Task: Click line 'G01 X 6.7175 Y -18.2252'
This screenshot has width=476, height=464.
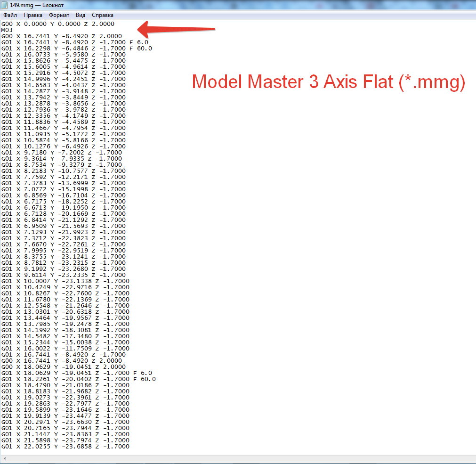Action: pyautogui.click(x=64, y=202)
